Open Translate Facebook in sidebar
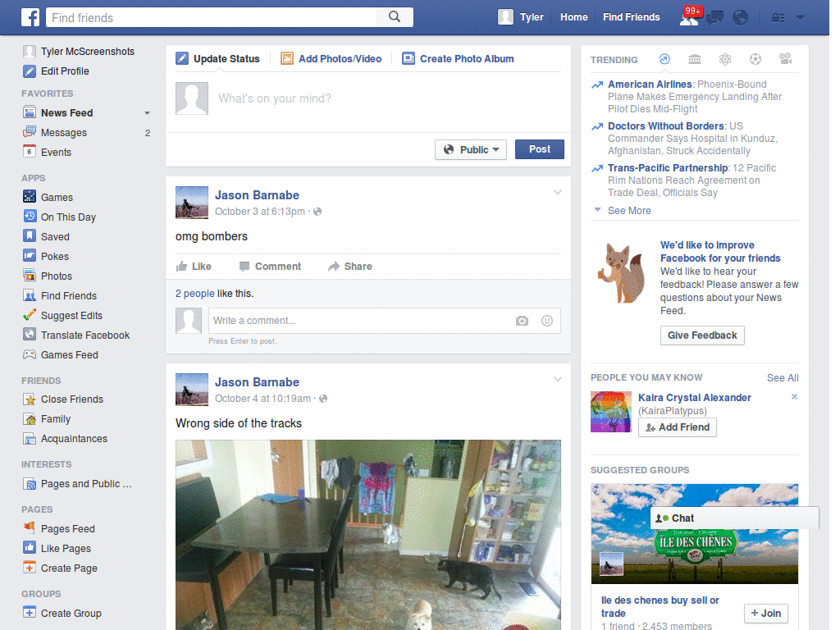The height and width of the screenshot is (630, 840). (76, 336)
